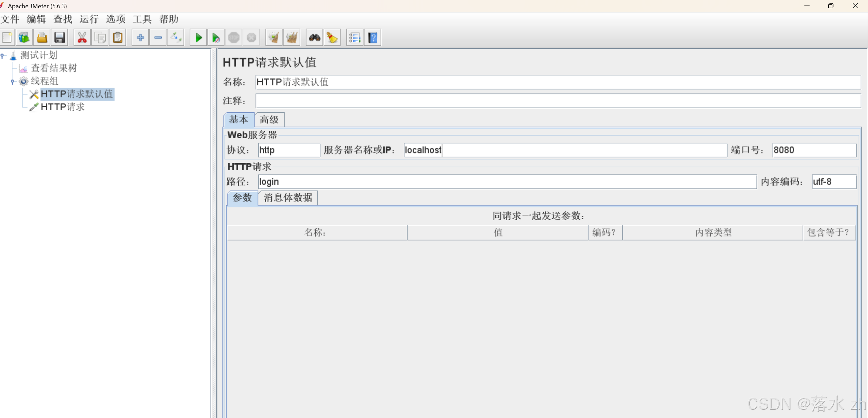Start the test with green play icon
Screen dimensions: 868x418
198,37
